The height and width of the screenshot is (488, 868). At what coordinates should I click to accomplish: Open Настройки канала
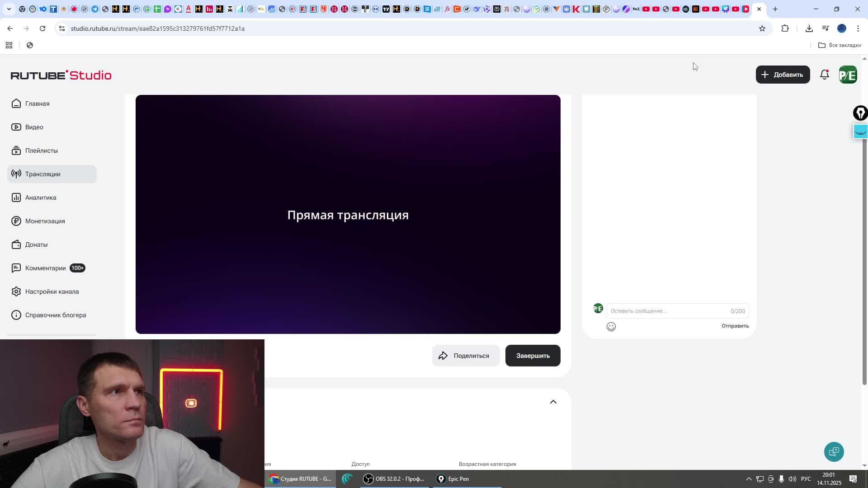coord(52,291)
